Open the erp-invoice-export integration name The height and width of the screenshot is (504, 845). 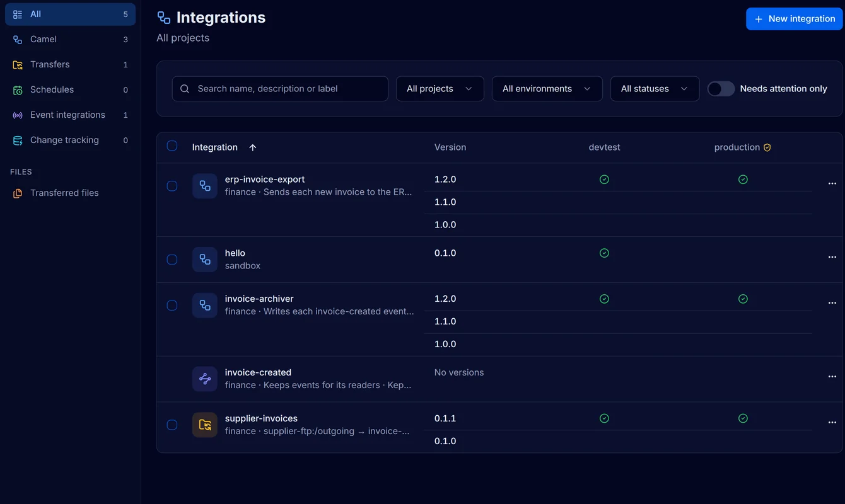click(x=265, y=180)
